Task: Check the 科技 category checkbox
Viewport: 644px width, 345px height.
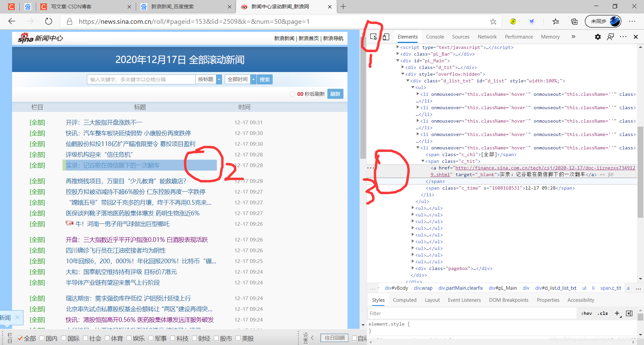Action: coord(173,338)
